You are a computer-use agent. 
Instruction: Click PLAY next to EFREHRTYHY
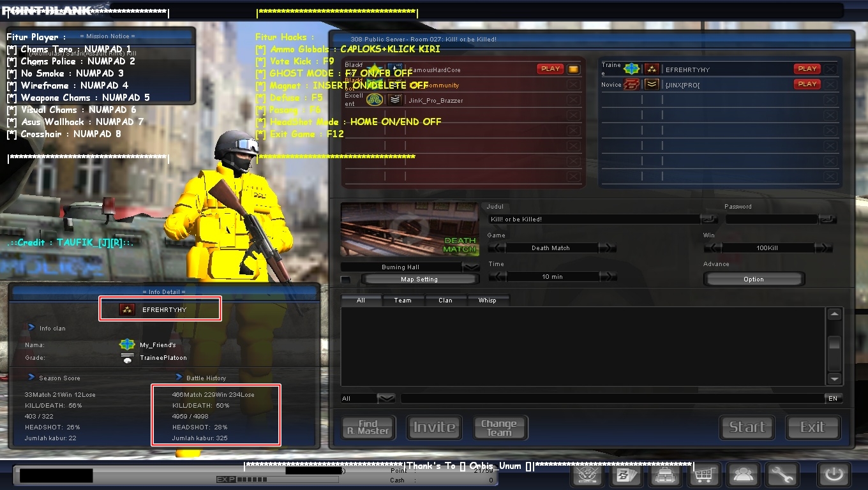coord(807,69)
